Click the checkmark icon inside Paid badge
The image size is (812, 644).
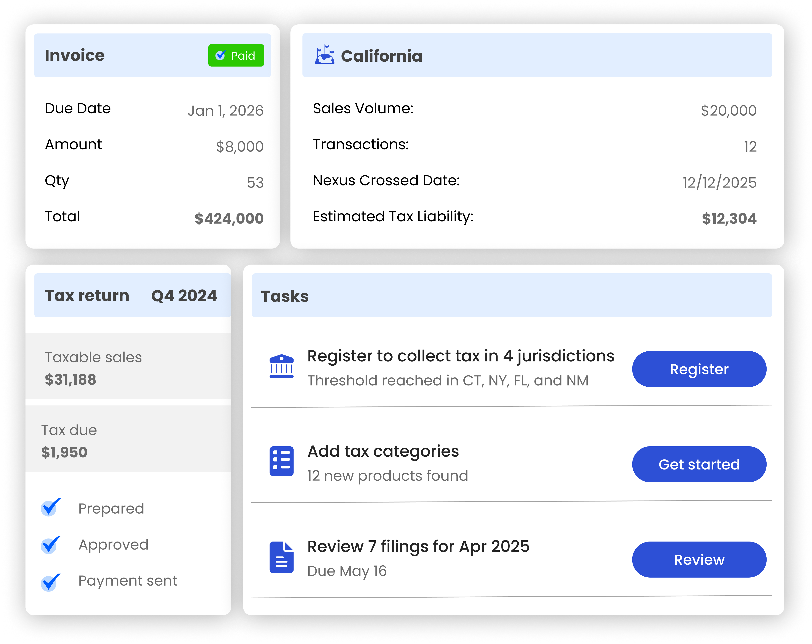tap(221, 55)
